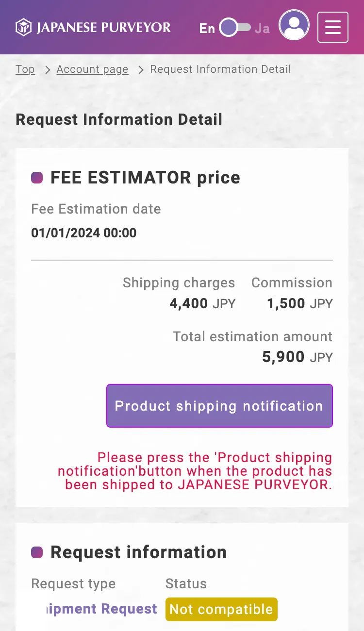Toggle the En/Ja language switch
Viewport: 364px width, 631px height.
pos(234,28)
